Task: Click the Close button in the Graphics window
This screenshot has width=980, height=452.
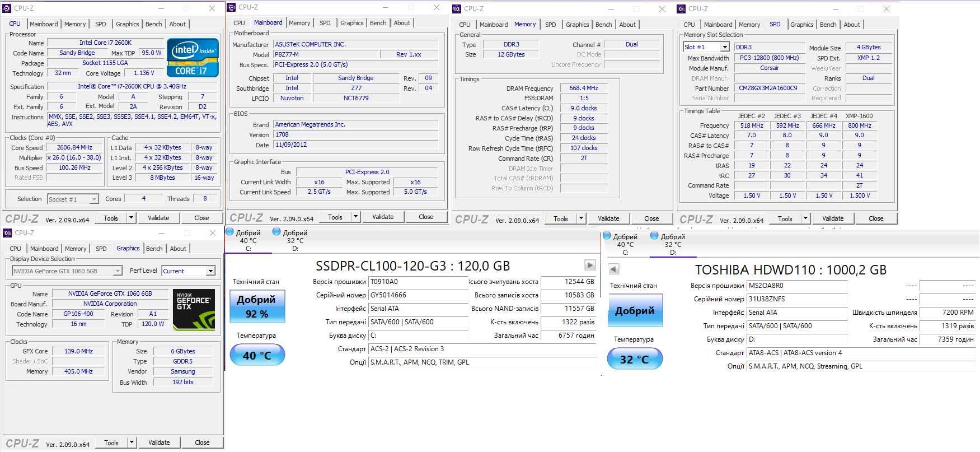Action: (202, 442)
